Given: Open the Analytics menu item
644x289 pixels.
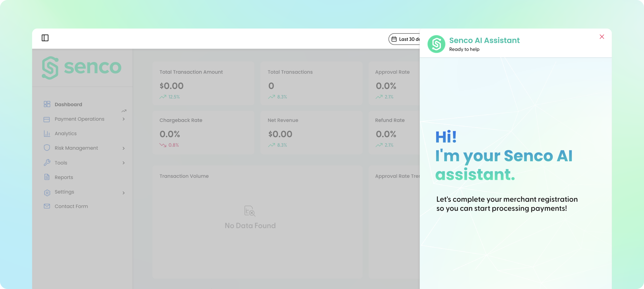Looking at the screenshot, I should 66,134.
